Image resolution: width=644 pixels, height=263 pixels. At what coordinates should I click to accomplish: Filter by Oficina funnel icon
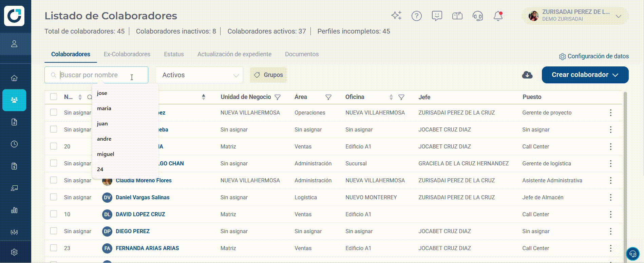click(401, 97)
